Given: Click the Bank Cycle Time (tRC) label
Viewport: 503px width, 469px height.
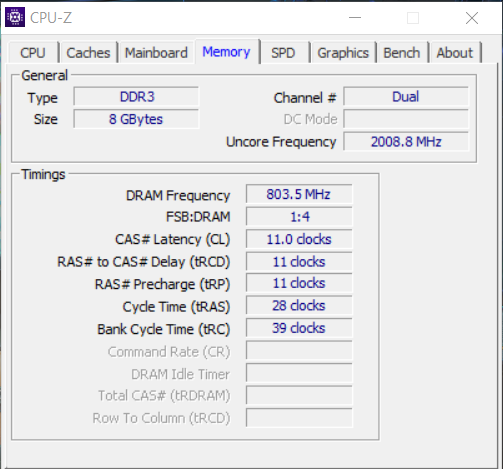Looking at the screenshot, I should [164, 329].
